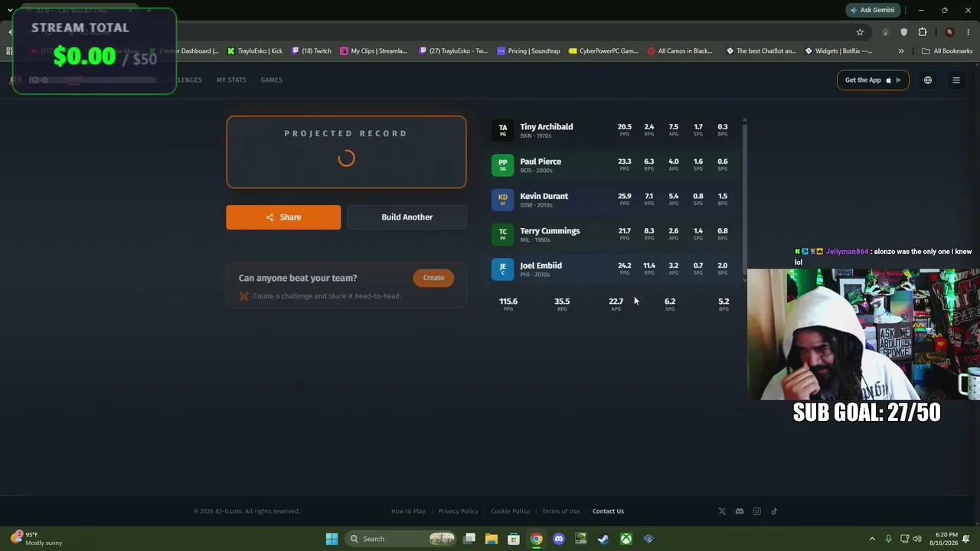The height and width of the screenshot is (551, 980).
Task: Click the Build Another button
Action: pos(407,217)
